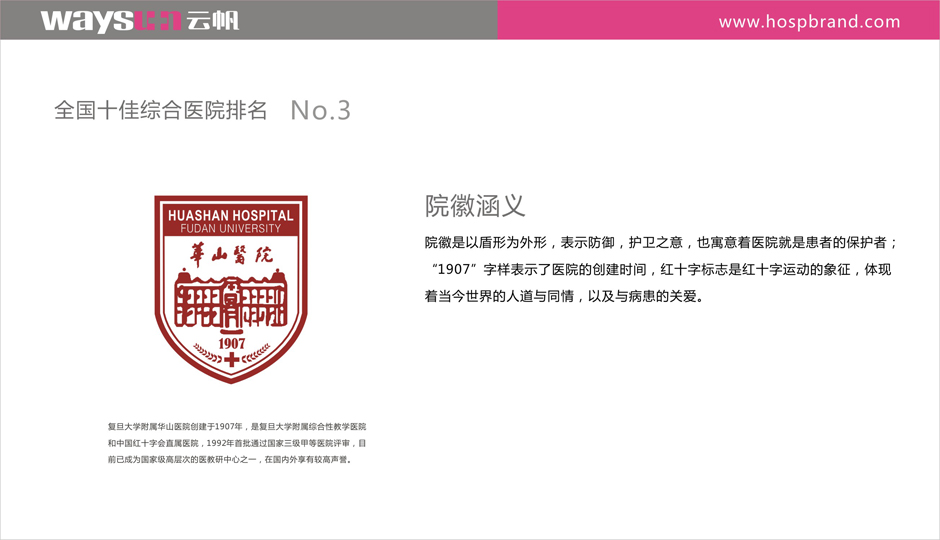Click the line starting 着当今世界的人道与同情
Image resolution: width=940 pixels, height=540 pixels.
pyautogui.click(x=564, y=296)
